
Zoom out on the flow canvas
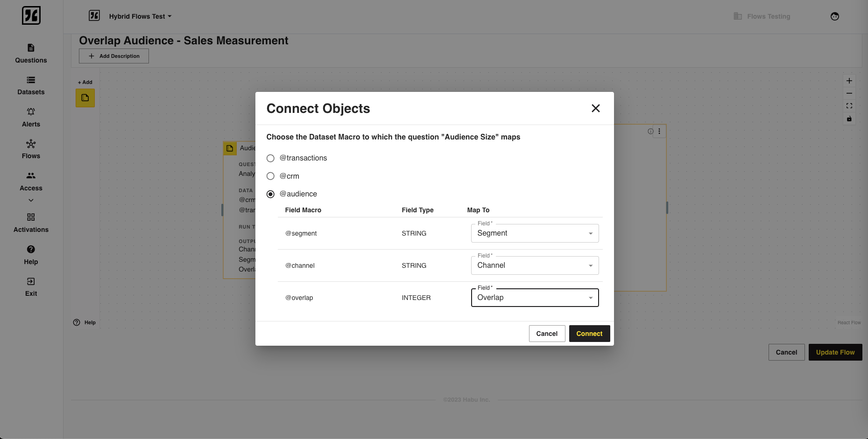849,93
